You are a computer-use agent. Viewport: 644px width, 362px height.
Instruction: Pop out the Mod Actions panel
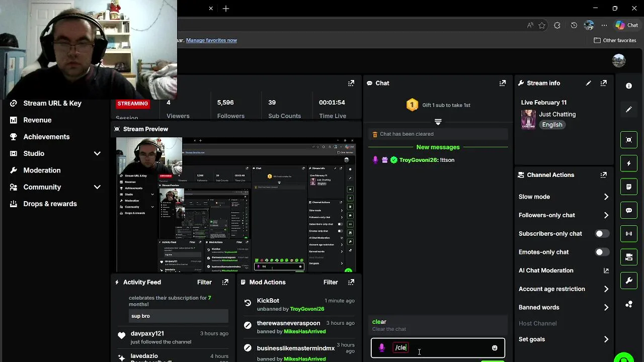point(351,282)
